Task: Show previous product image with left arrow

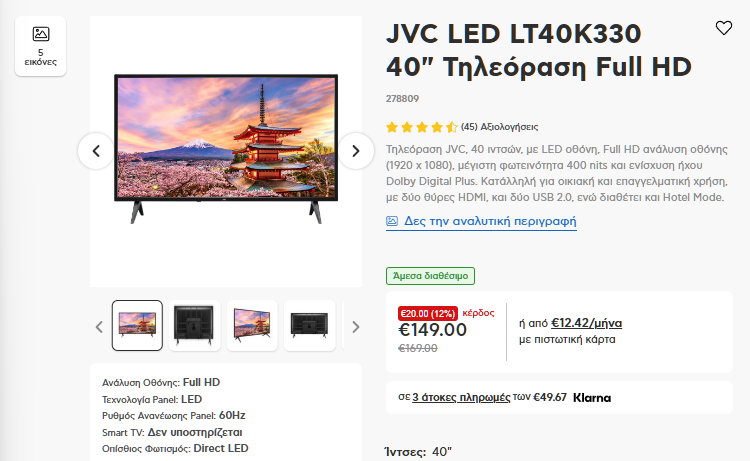Action: 96,151
